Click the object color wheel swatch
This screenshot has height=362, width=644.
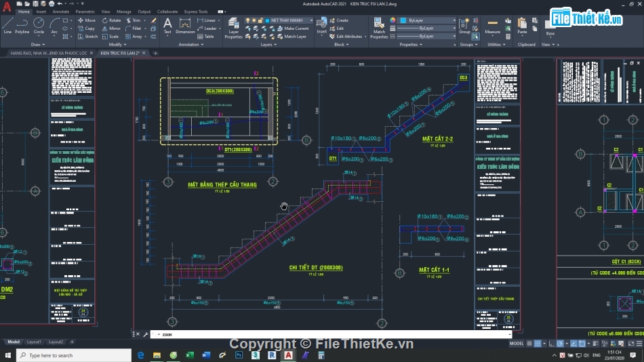point(393,20)
